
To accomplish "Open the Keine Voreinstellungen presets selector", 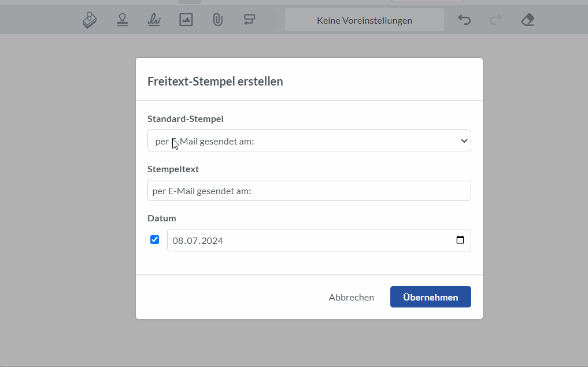I will [364, 20].
